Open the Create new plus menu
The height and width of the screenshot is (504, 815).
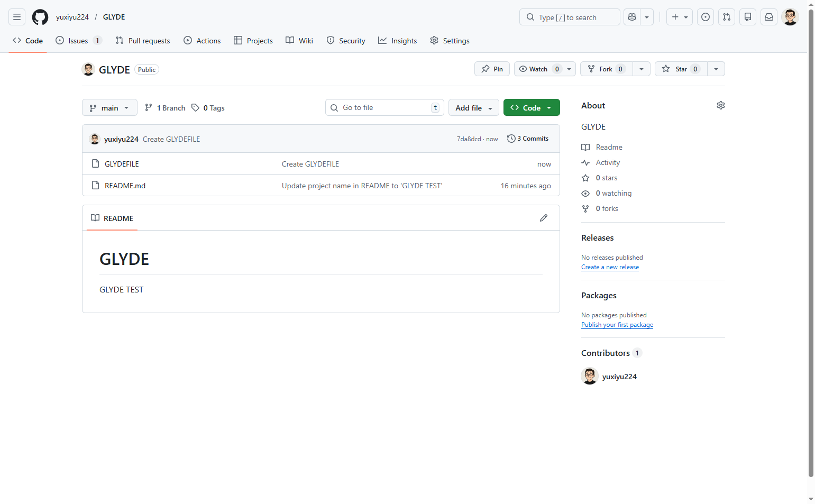pos(680,17)
